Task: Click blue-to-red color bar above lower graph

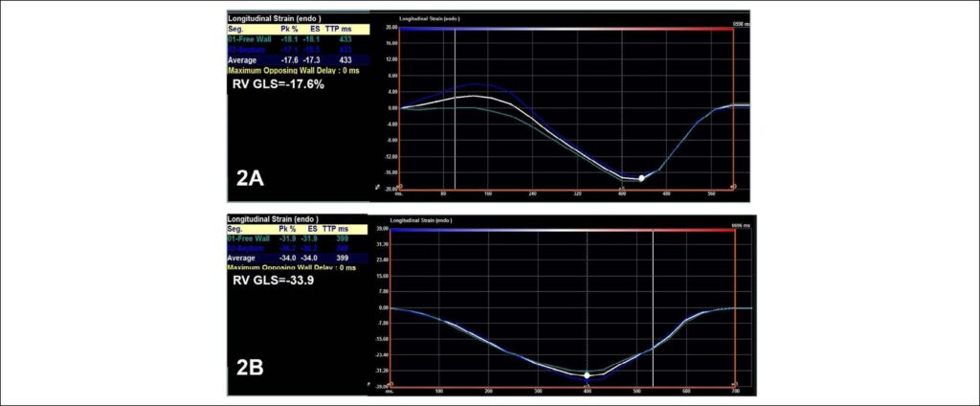Action: [x=565, y=230]
